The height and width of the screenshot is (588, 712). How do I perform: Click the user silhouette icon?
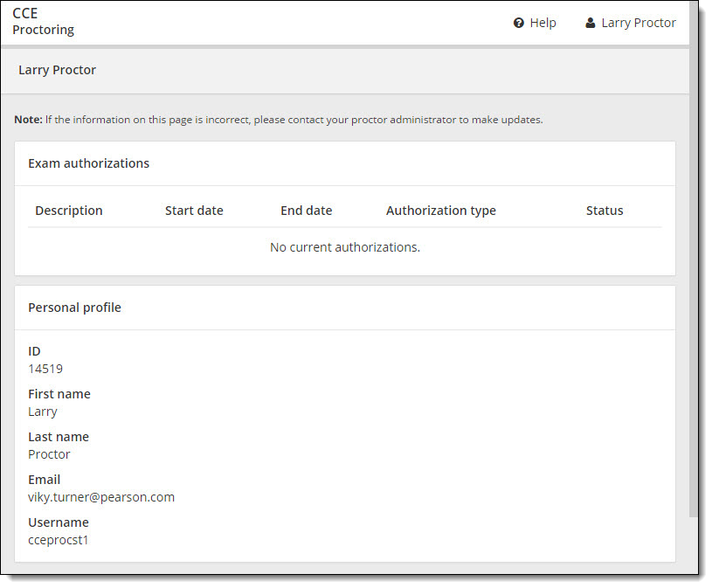click(x=591, y=23)
